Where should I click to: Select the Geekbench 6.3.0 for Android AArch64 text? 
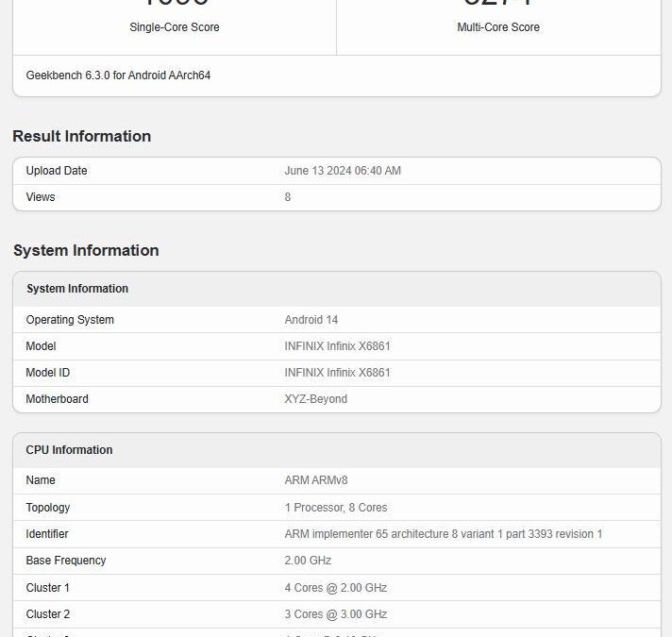point(118,75)
